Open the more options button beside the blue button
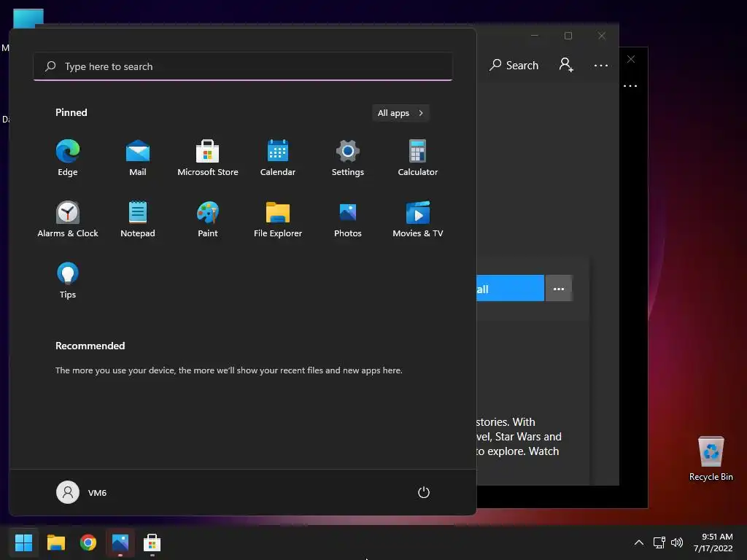747x560 pixels. [x=558, y=289]
